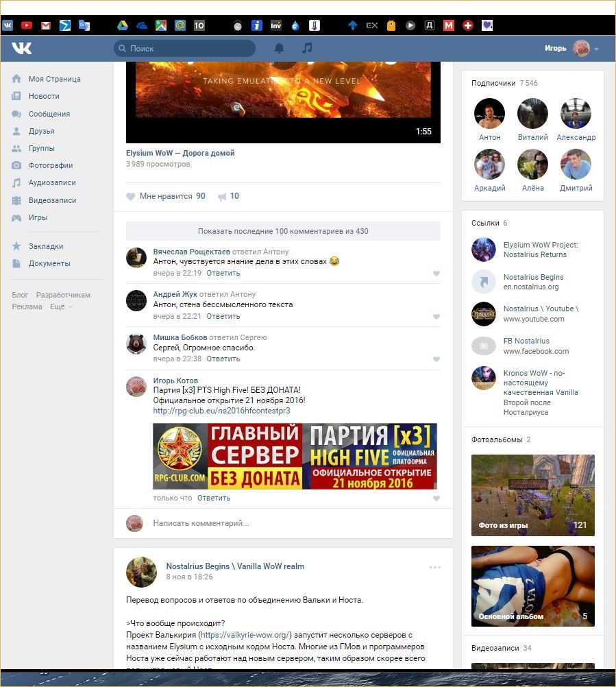
Task: Open the 'Реклама' footer link
Action: 27,306
